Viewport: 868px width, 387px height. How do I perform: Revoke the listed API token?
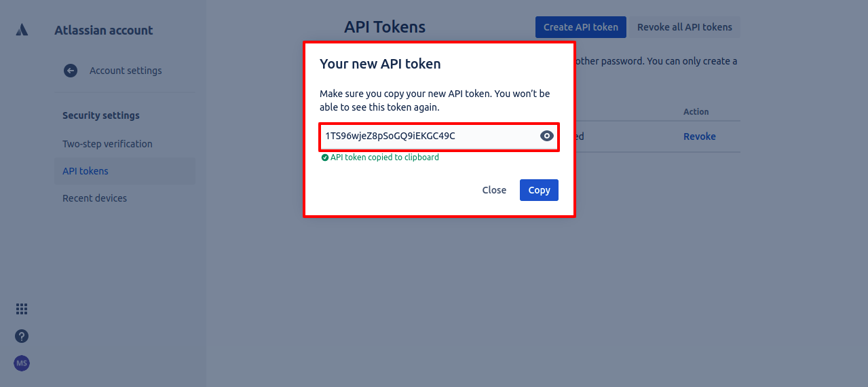[700, 136]
